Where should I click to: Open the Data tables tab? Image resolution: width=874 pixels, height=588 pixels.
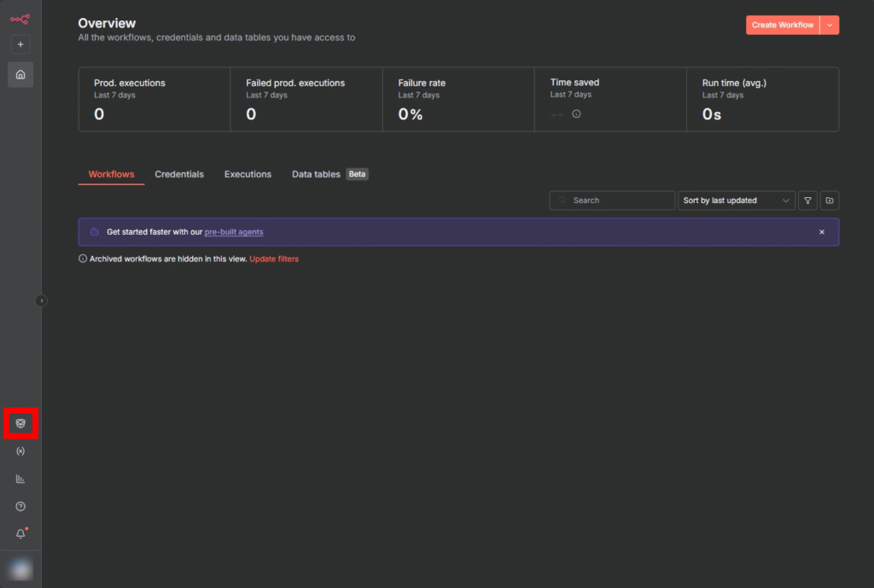tap(316, 174)
